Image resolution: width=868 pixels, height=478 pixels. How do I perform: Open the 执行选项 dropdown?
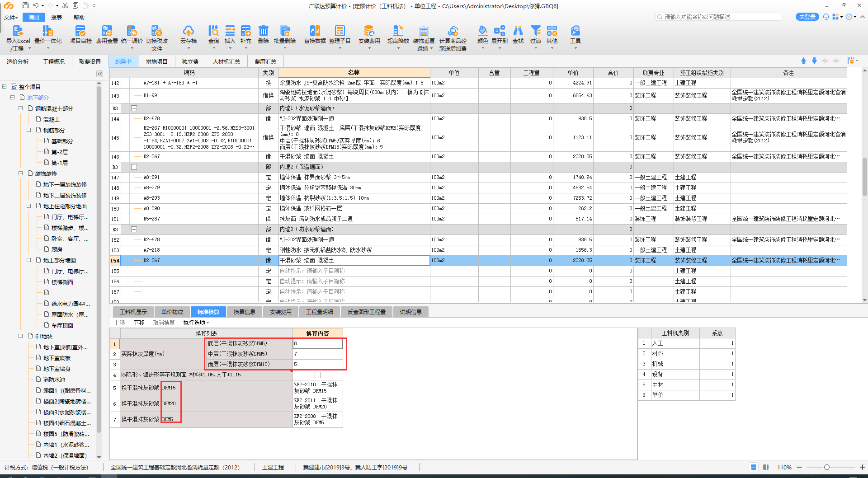coord(196,323)
